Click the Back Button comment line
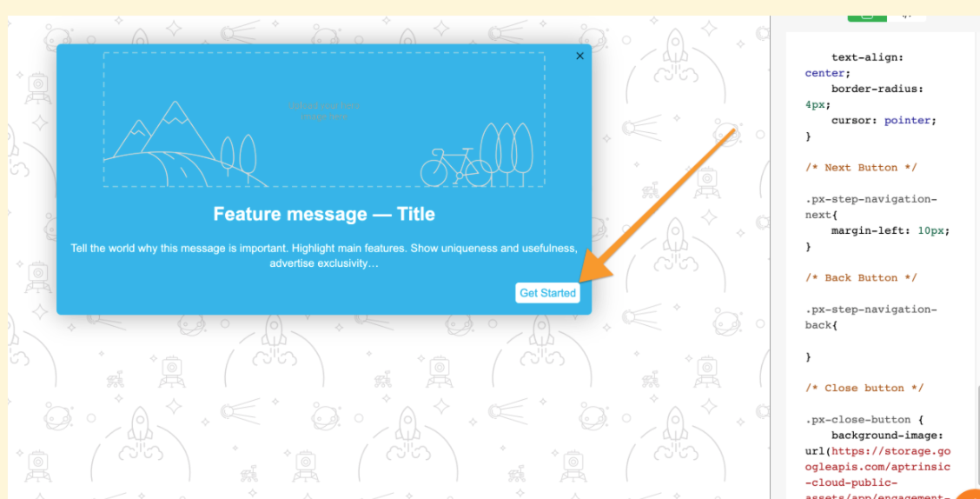Viewport: 980px width, 499px height. [x=861, y=277]
